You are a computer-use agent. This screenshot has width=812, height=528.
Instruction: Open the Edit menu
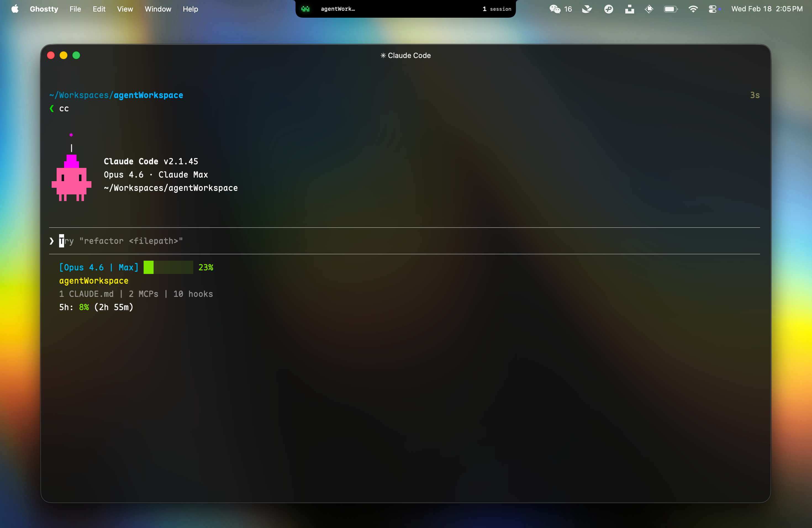[x=99, y=9]
